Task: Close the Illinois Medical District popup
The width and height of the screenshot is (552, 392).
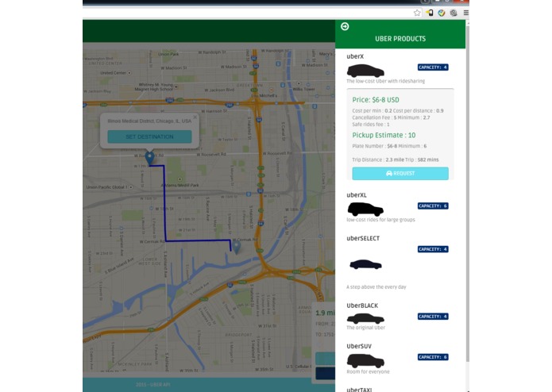Action: click(195, 117)
